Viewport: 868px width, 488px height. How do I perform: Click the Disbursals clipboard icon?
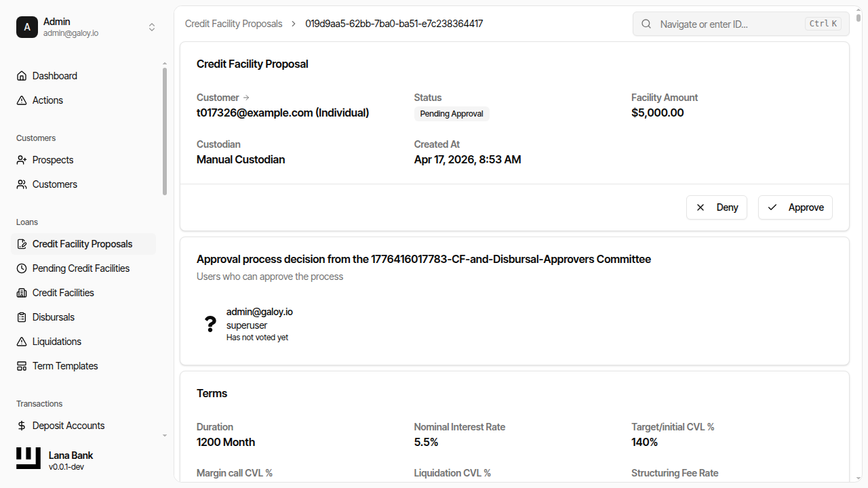pos(21,317)
